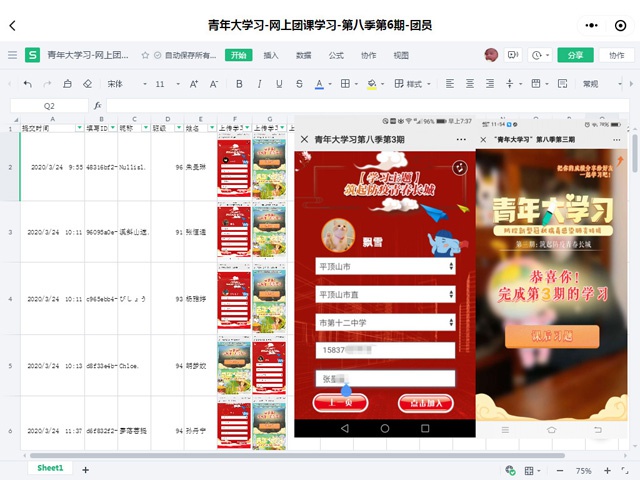Image resolution: width=640 pixels, height=480 pixels.
Task: Click the 开始 start tab button
Action: pyautogui.click(x=238, y=55)
